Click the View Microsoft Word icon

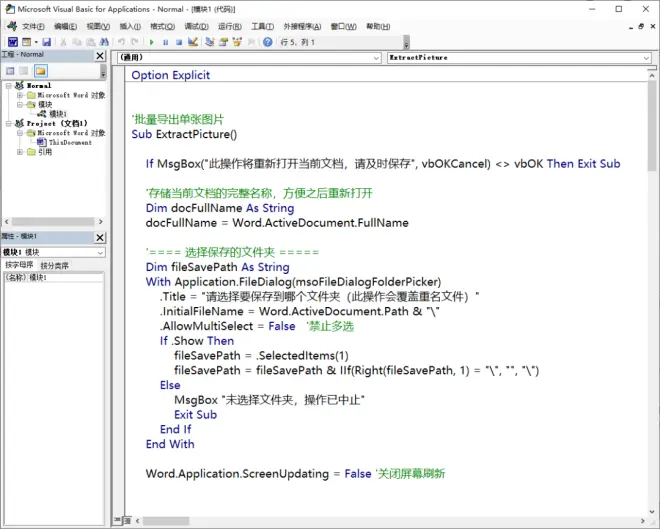coord(13,42)
